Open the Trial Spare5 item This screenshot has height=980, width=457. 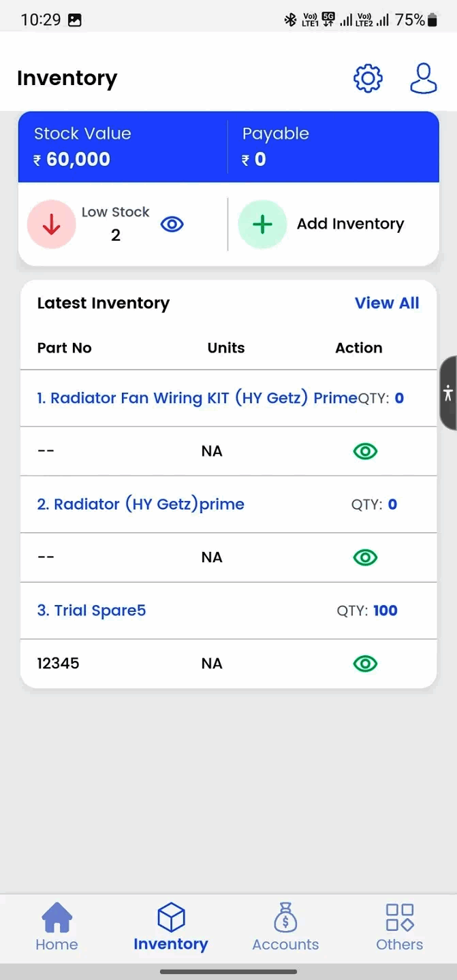click(91, 610)
